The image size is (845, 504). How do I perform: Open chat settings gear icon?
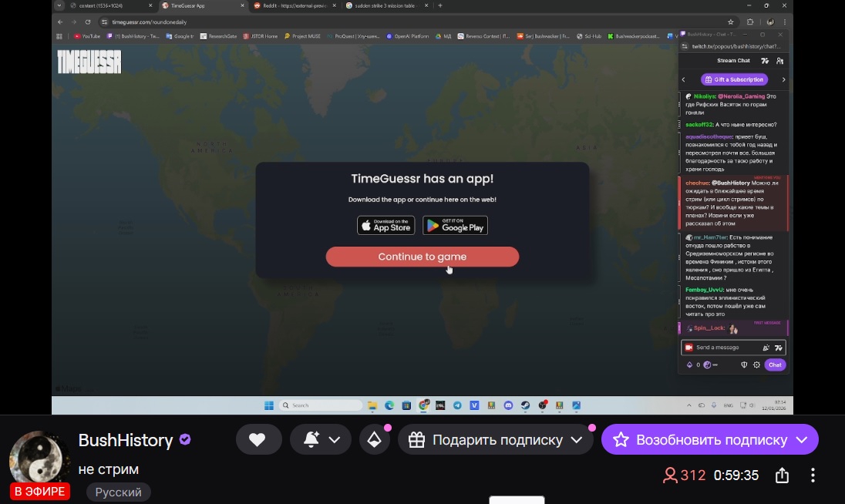coord(756,365)
